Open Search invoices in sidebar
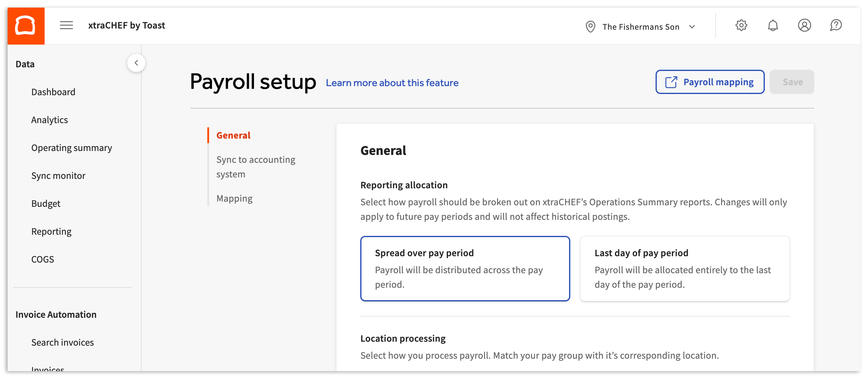This screenshot has width=868, height=379. click(x=62, y=342)
